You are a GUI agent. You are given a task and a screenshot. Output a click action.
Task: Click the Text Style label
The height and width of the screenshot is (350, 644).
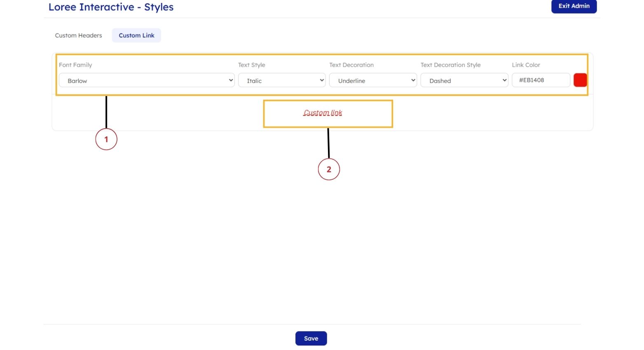[251, 65]
